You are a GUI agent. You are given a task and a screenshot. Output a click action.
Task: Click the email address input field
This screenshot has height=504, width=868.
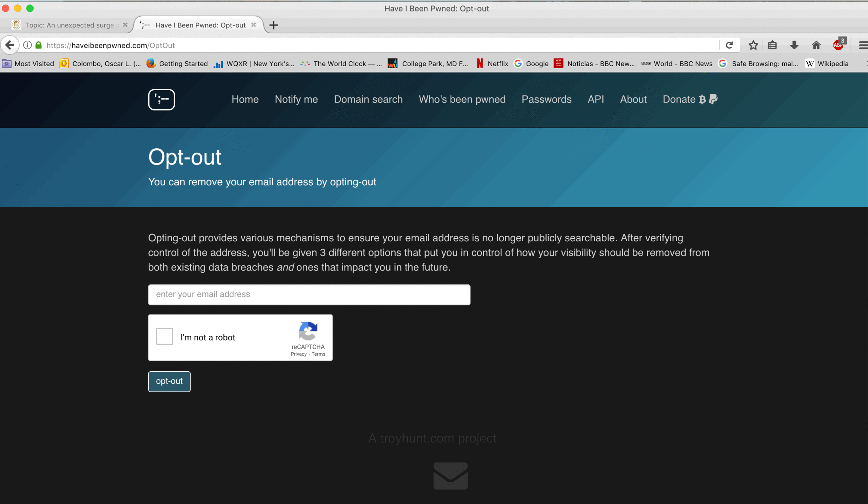[x=309, y=294]
